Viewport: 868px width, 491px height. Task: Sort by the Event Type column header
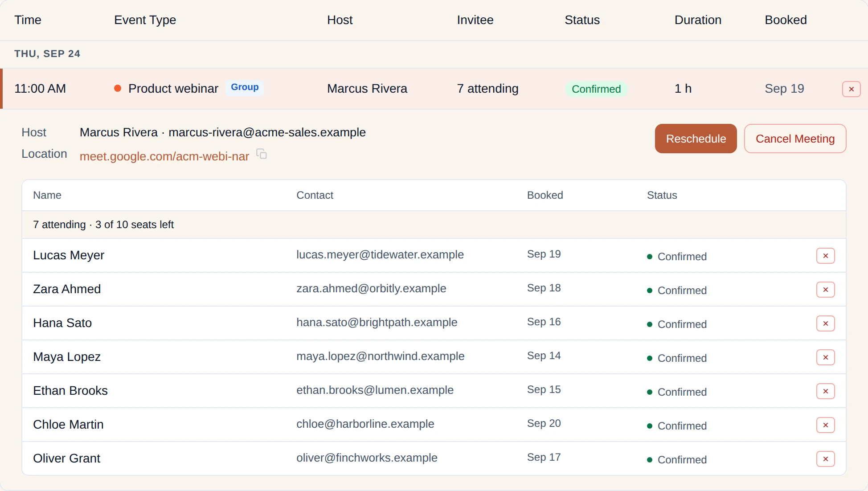coord(145,20)
